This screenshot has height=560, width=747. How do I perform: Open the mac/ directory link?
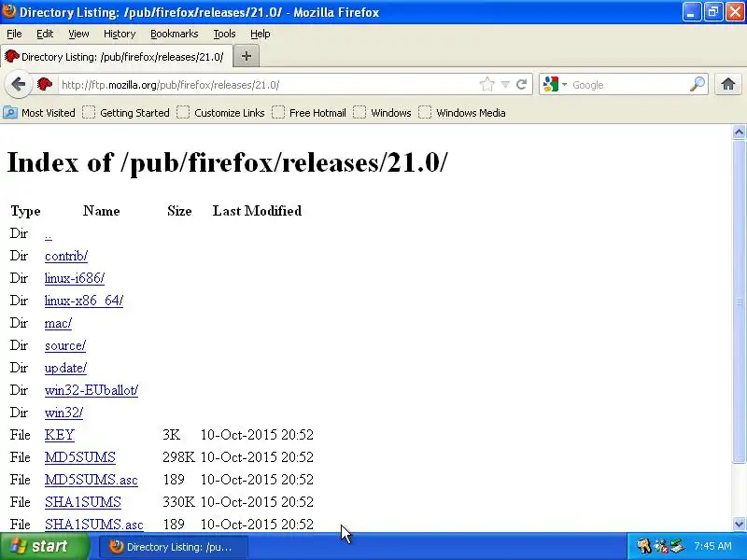point(58,323)
